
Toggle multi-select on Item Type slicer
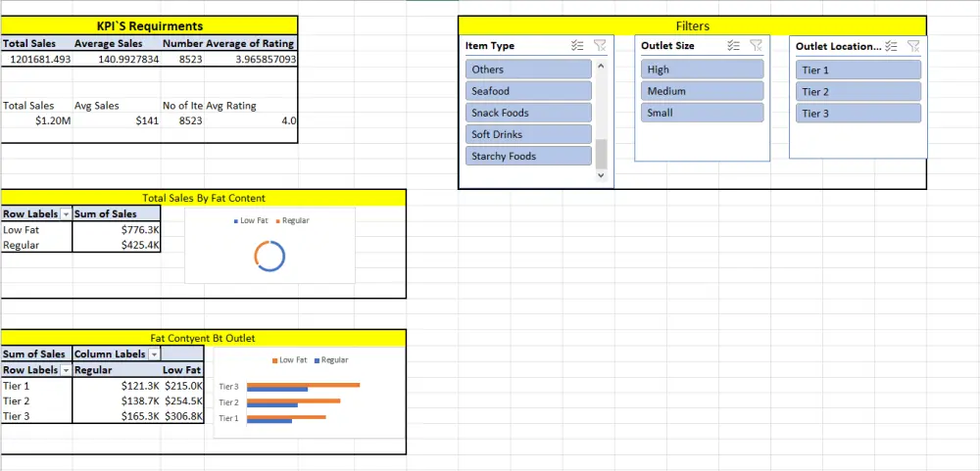pyautogui.click(x=577, y=46)
